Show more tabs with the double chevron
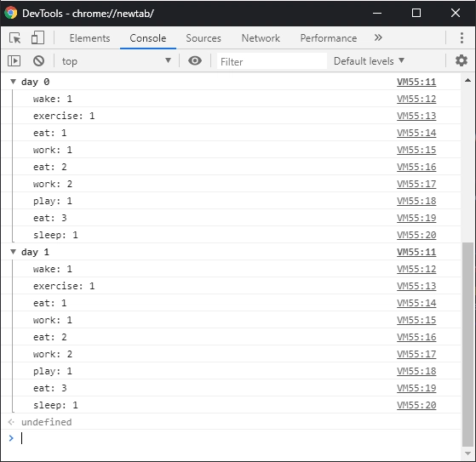The height and width of the screenshot is (462, 476). pos(378,37)
